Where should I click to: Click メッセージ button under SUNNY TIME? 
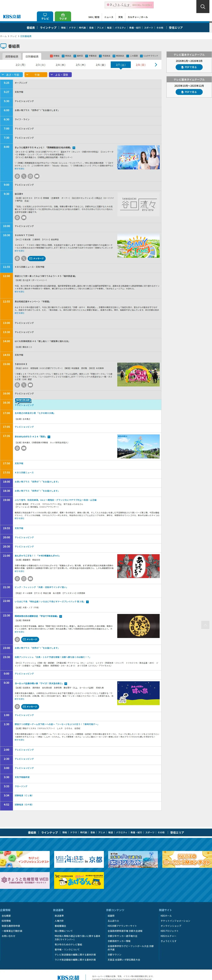[37, 258]
